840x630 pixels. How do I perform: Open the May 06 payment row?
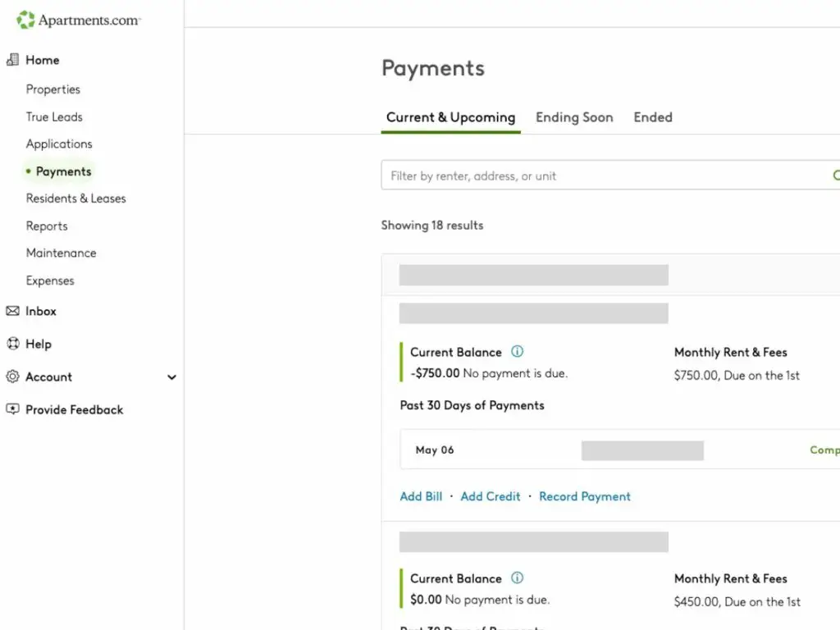click(x=620, y=450)
